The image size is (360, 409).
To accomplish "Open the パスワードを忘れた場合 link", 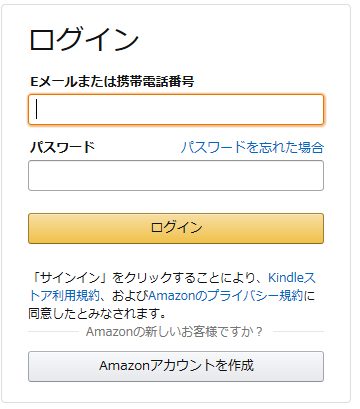I will pos(252,147).
